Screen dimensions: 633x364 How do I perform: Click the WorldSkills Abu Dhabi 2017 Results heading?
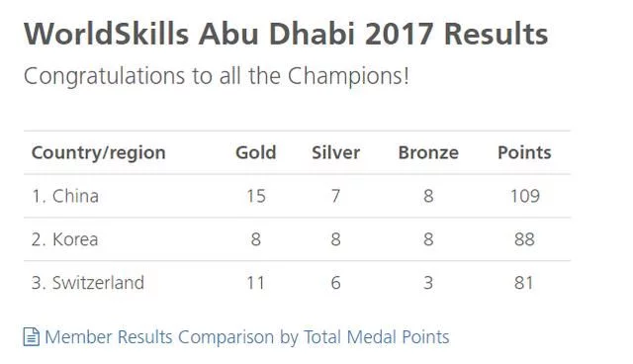pyautogui.click(x=286, y=34)
